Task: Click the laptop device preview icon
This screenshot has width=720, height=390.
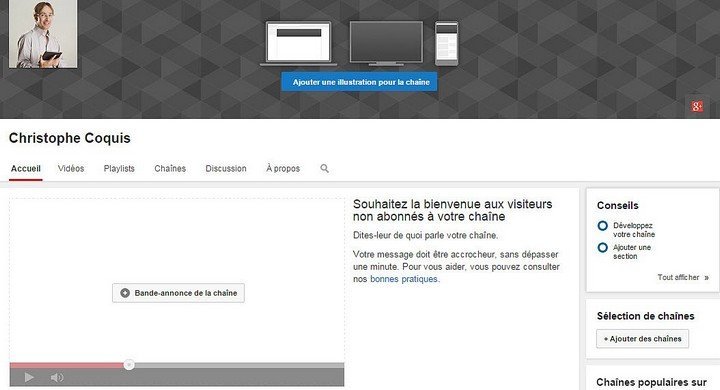Action: (x=298, y=44)
